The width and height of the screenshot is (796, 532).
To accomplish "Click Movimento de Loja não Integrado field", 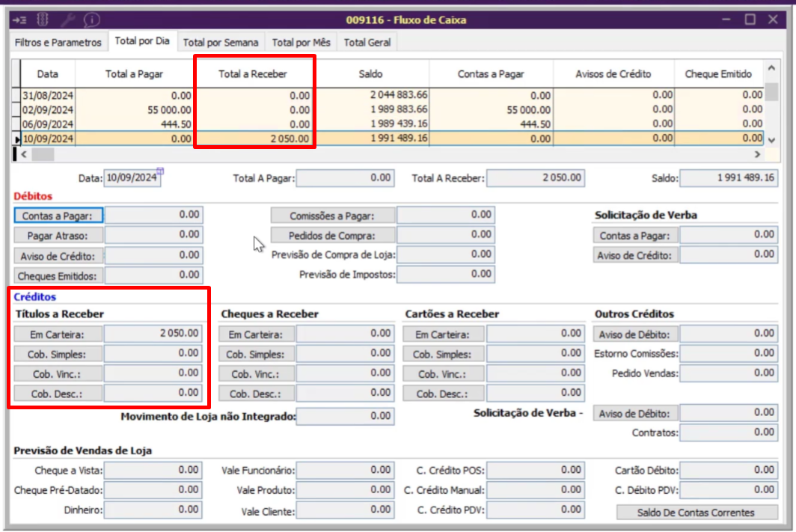I will [x=345, y=416].
